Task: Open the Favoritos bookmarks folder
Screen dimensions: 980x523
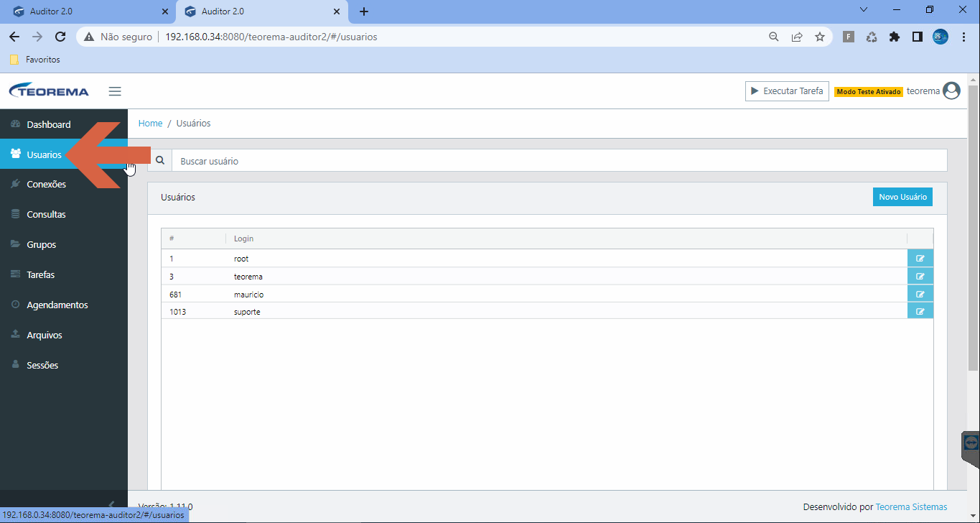Action: click(34, 60)
